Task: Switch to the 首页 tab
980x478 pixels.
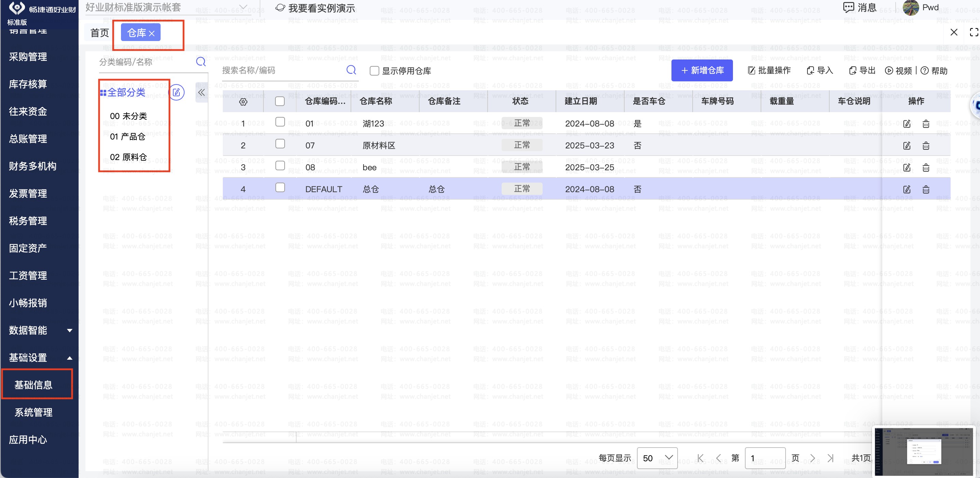Action: (100, 33)
